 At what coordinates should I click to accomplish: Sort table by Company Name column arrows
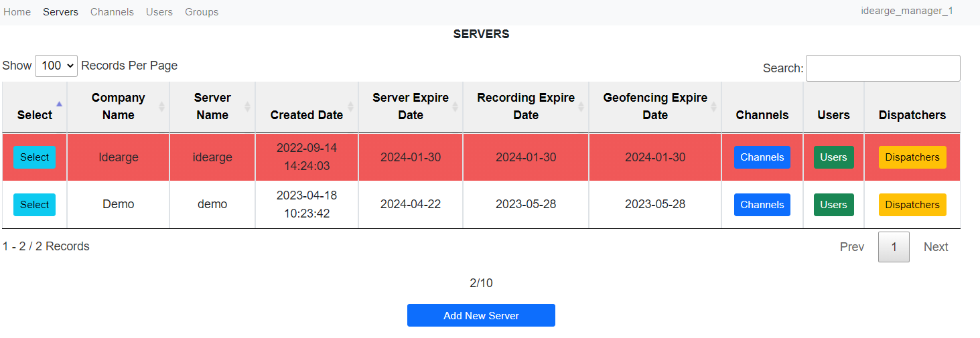(x=161, y=106)
